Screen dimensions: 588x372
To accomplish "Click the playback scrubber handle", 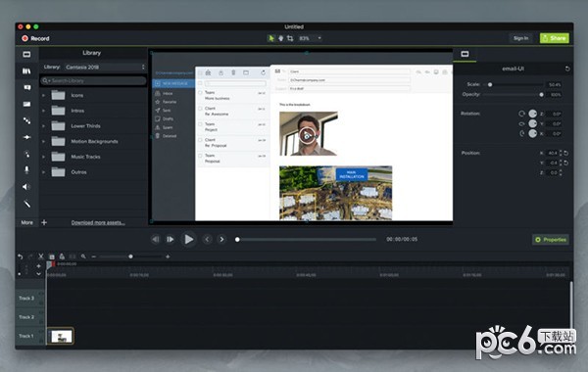I will pos(237,240).
